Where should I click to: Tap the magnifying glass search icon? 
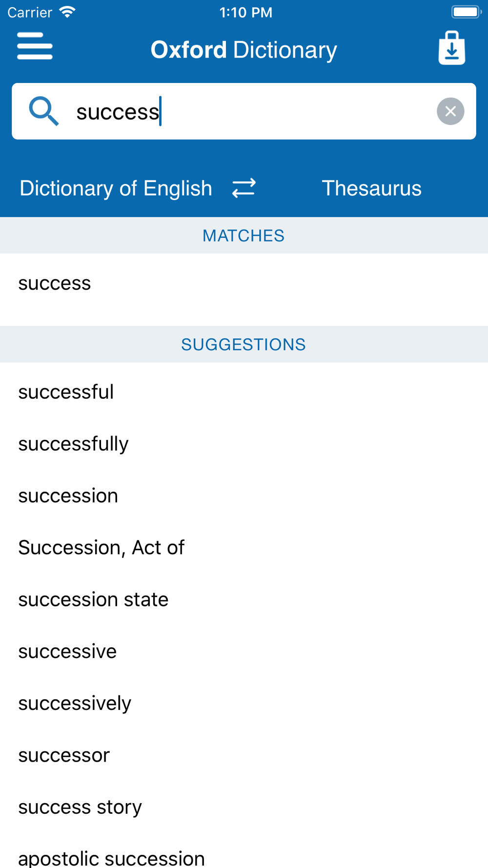pos(44,111)
